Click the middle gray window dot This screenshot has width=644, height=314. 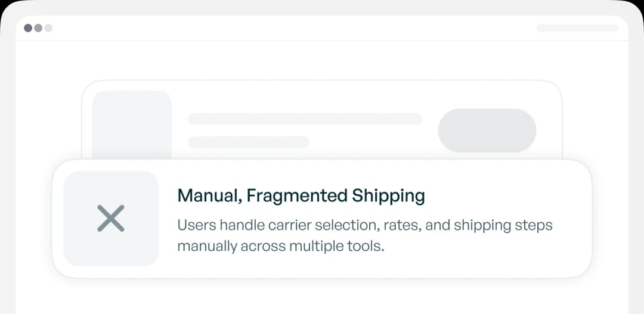[x=38, y=28]
